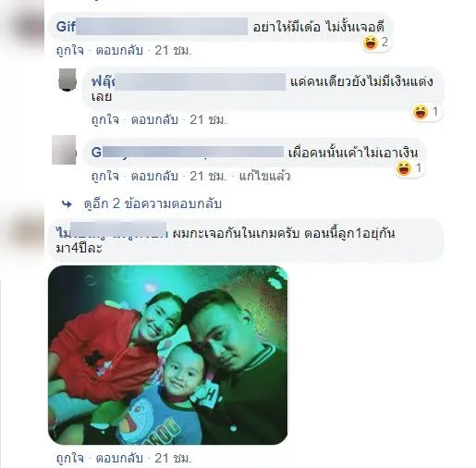Open the avatar of the ฟลุ๊ค reply
This screenshot has width=476, height=468.
[67, 80]
